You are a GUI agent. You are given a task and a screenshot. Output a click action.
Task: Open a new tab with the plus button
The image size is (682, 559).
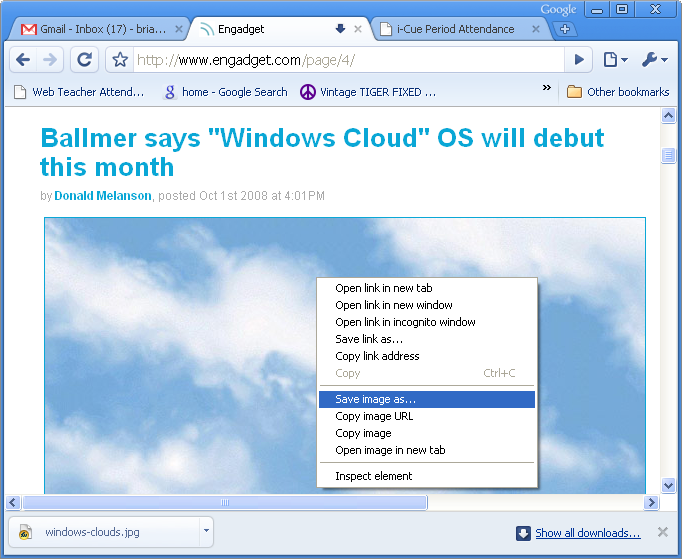click(565, 29)
